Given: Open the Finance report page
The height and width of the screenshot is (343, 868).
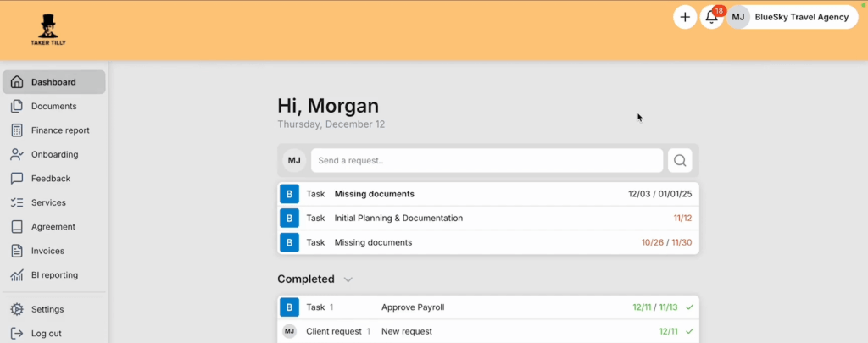Looking at the screenshot, I should coord(59,130).
